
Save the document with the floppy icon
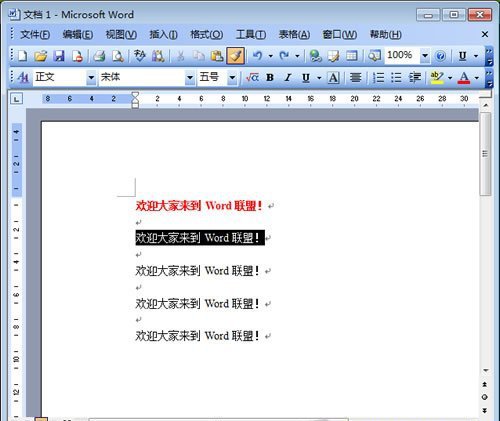59,56
